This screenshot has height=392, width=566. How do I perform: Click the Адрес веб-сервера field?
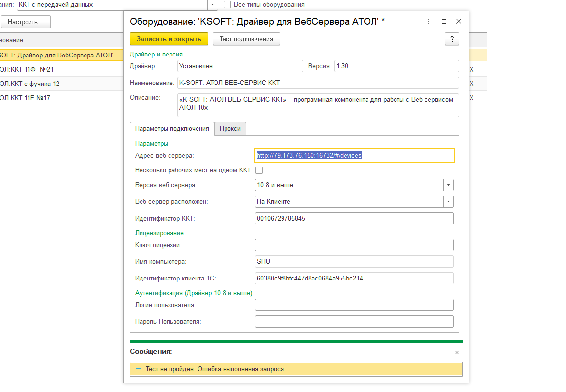pyautogui.click(x=354, y=155)
